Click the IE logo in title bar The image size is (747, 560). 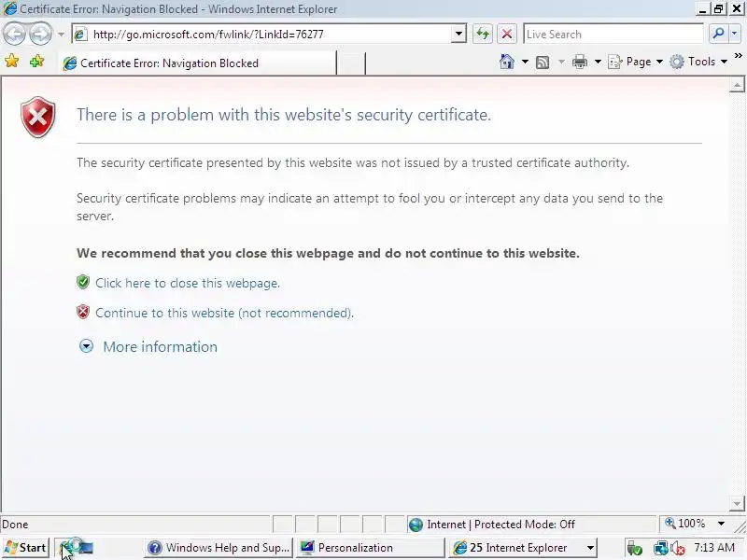9,8
